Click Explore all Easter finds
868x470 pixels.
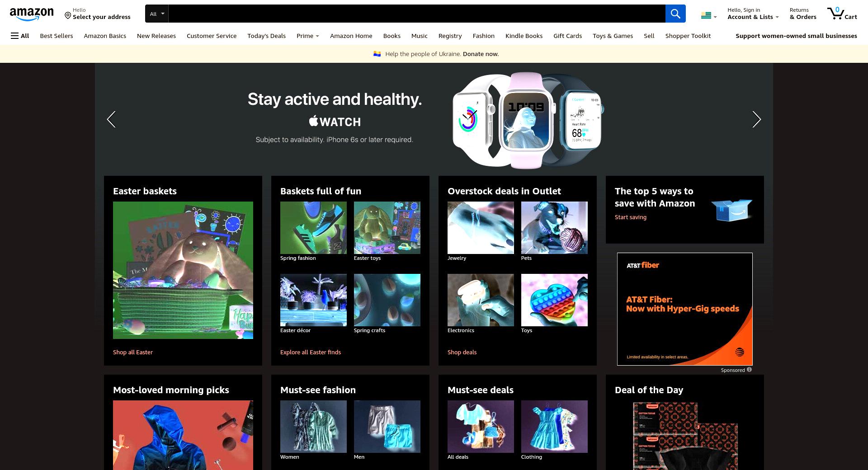pos(311,352)
